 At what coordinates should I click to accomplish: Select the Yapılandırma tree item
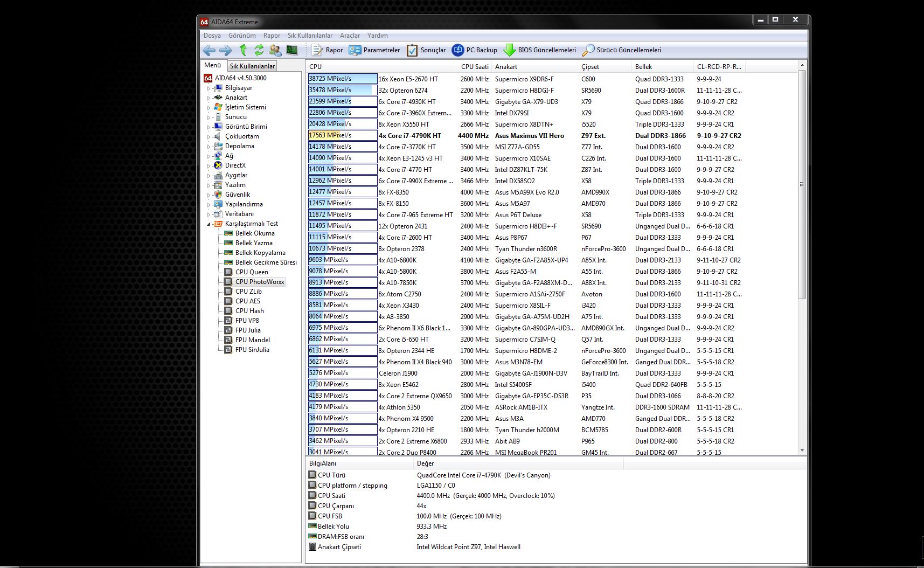(x=244, y=204)
